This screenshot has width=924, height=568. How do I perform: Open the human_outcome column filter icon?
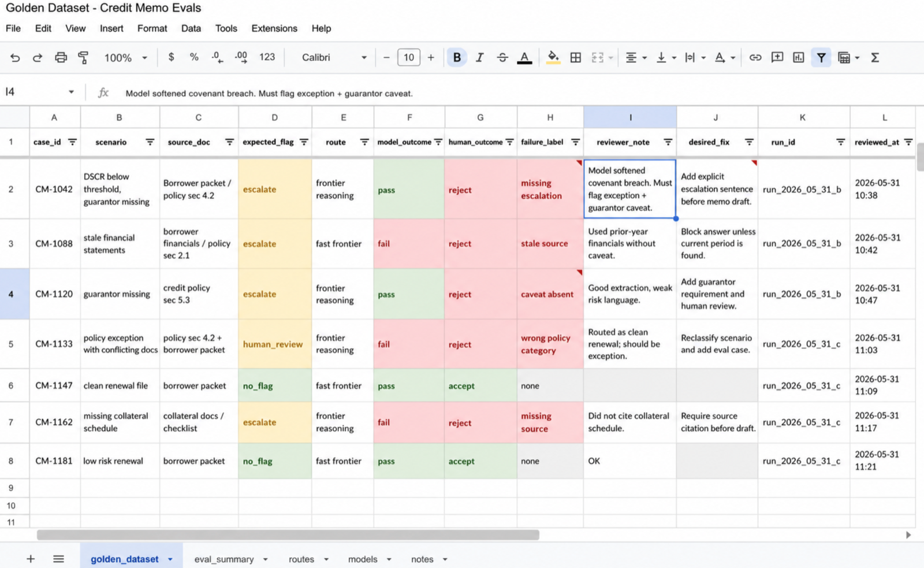pyautogui.click(x=510, y=142)
